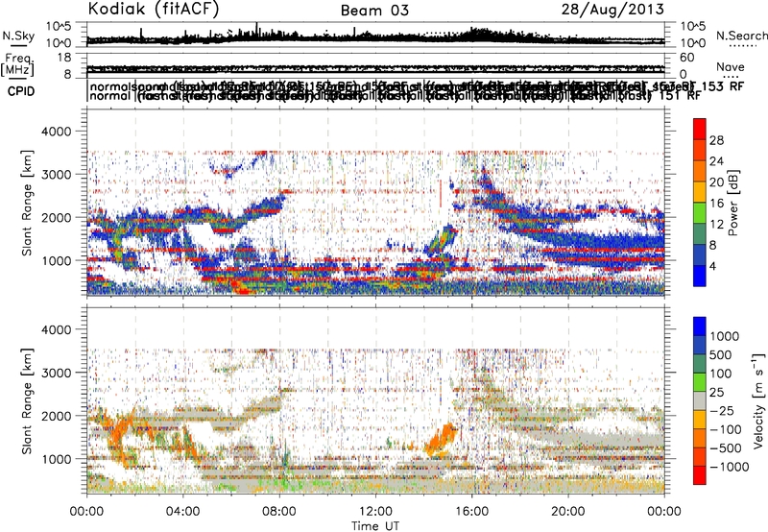Click the '04:00' time axis label
Viewport: 768px width, 532px height.
pos(182,512)
